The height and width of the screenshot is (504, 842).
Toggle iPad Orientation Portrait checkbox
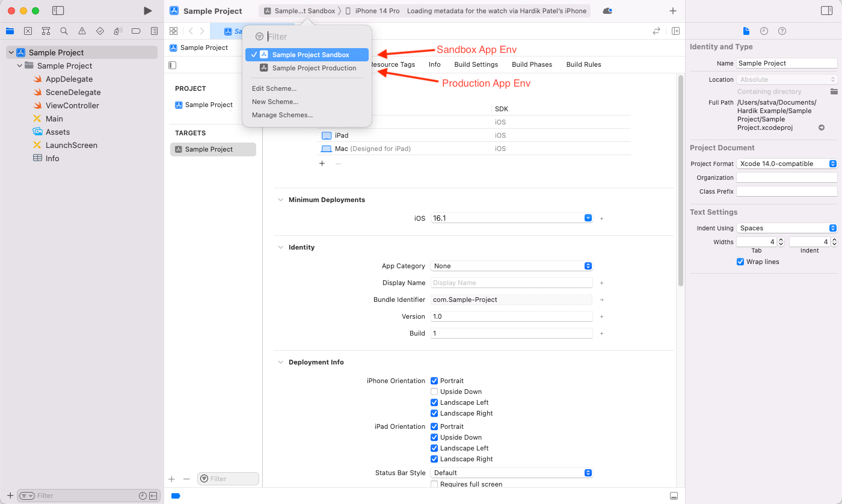click(x=434, y=426)
